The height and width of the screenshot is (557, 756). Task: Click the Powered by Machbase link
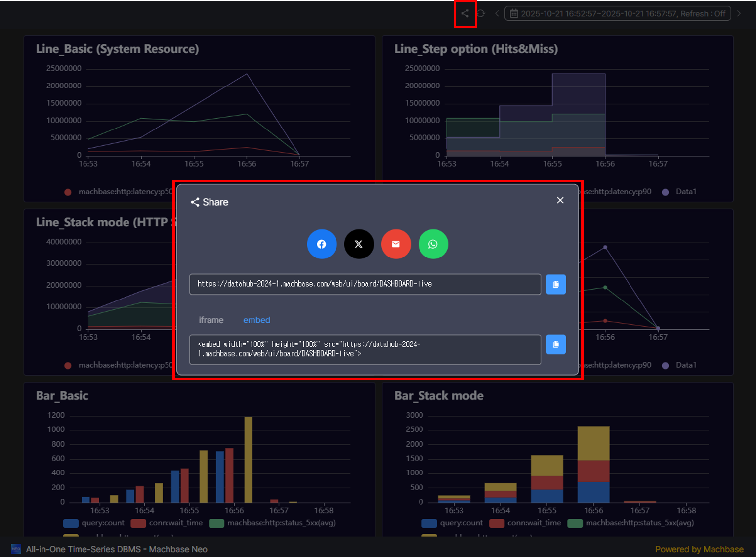pyautogui.click(x=699, y=549)
